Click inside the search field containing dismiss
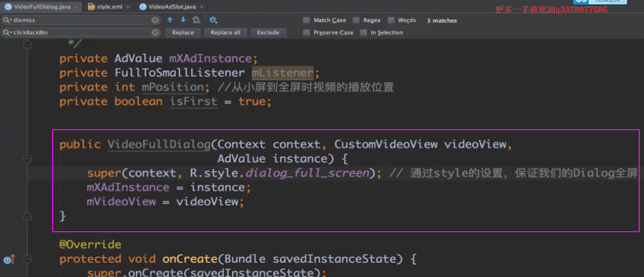 [x=81, y=20]
